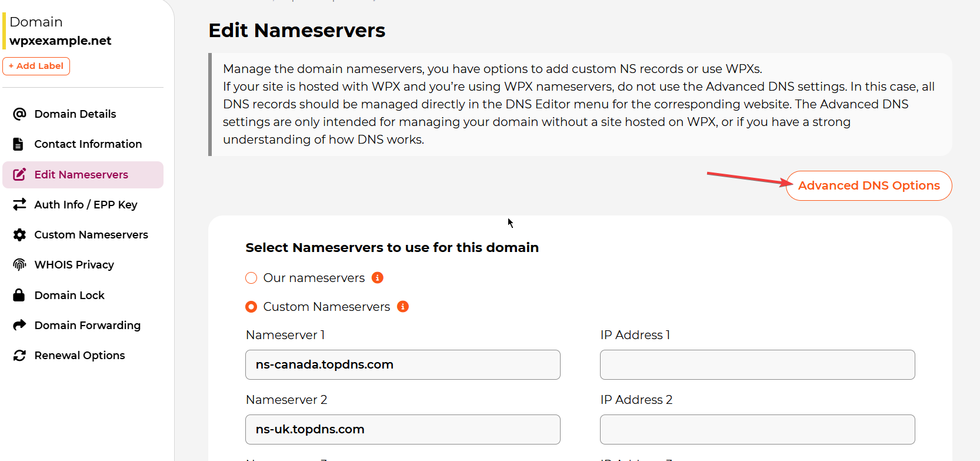The height and width of the screenshot is (461, 980).
Task: Go to Domain Forwarding in sidebar
Action: tap(87, 326)
